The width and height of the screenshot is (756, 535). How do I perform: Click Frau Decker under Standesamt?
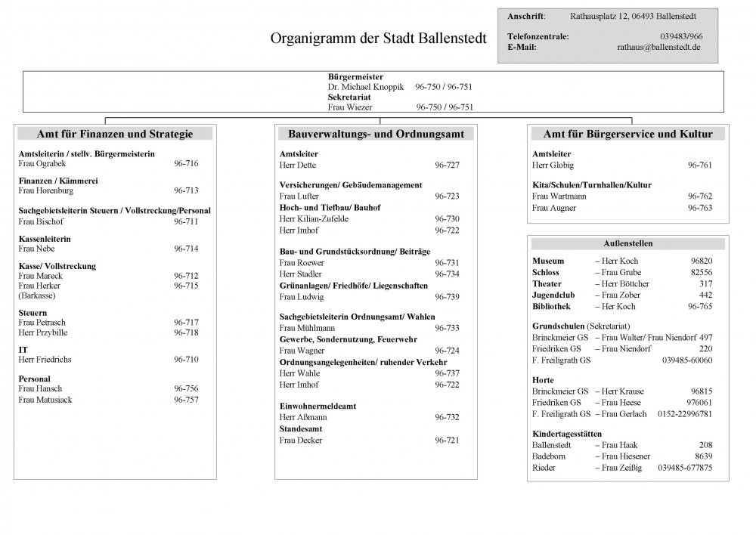click(296, 440)
